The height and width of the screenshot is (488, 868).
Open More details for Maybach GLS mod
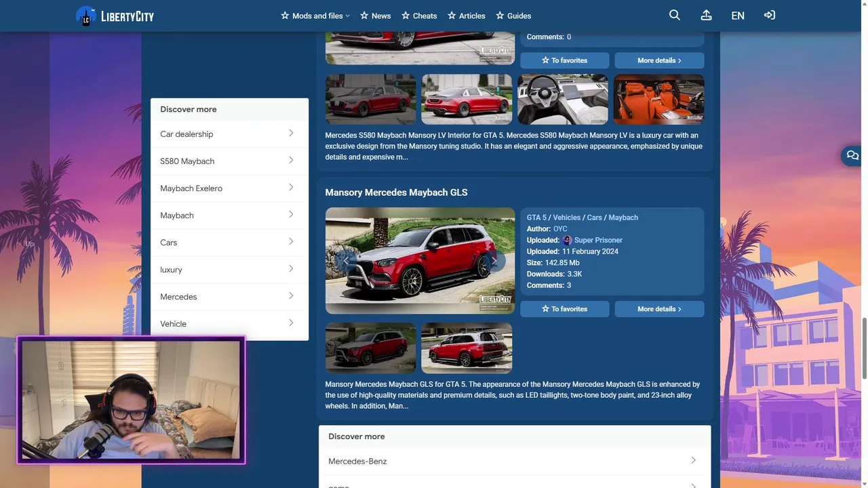(x=659, y=309)
